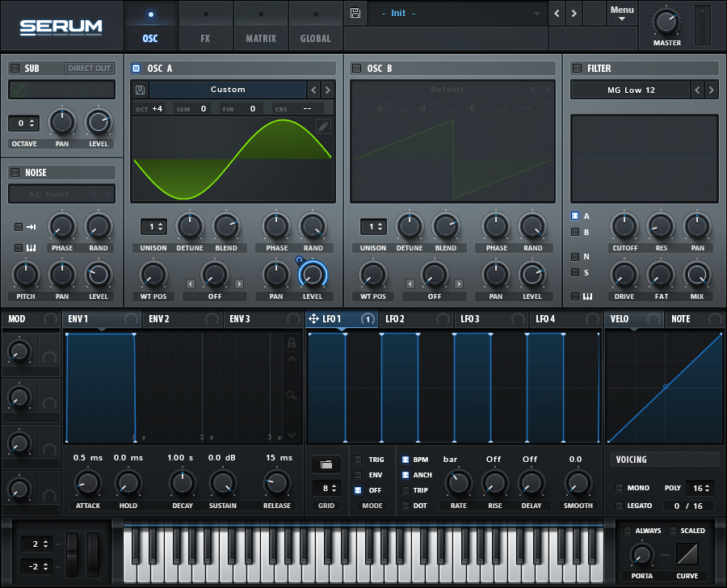
Task: Click the LFO 1 modulation count badge
Action: coord(368,319)
